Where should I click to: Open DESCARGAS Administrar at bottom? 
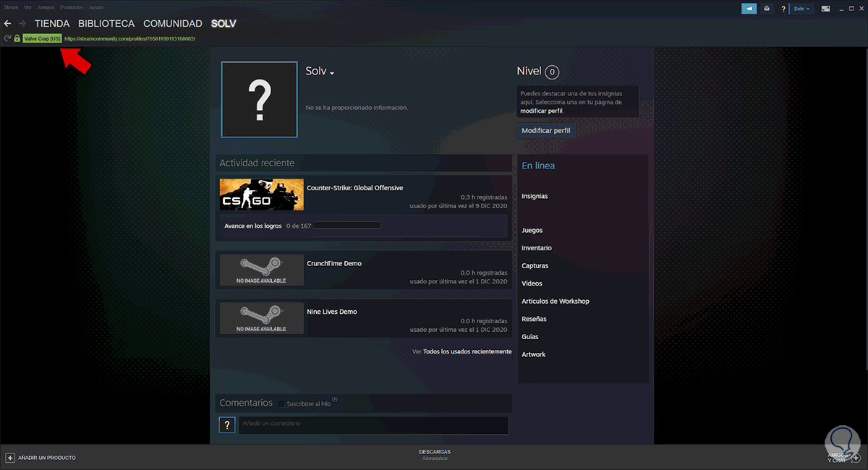point(435,455)
